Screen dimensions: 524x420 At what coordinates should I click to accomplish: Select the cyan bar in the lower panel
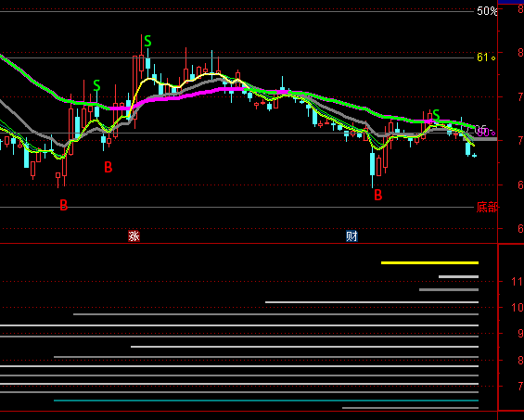(x=266, y=401)
